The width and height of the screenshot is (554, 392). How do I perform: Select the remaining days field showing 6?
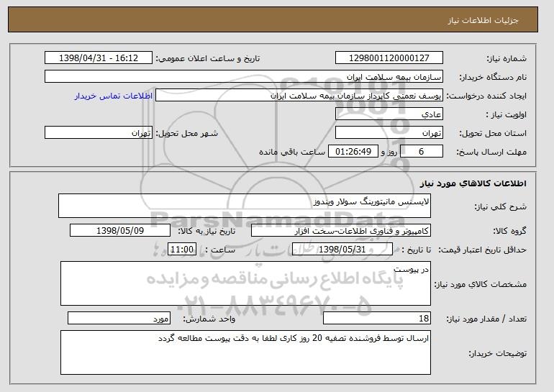[x=422, y=152]
